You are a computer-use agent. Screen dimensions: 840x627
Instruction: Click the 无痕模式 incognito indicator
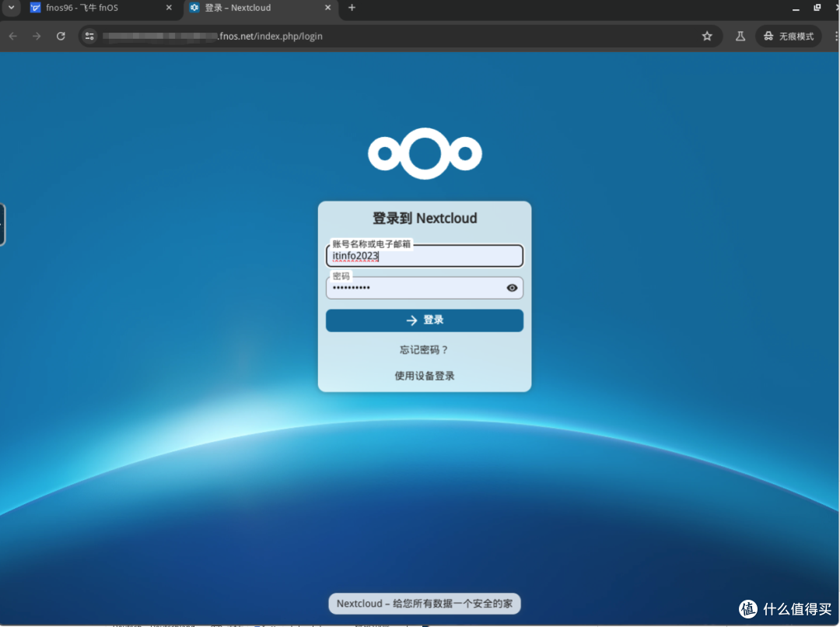coord(789,36)
